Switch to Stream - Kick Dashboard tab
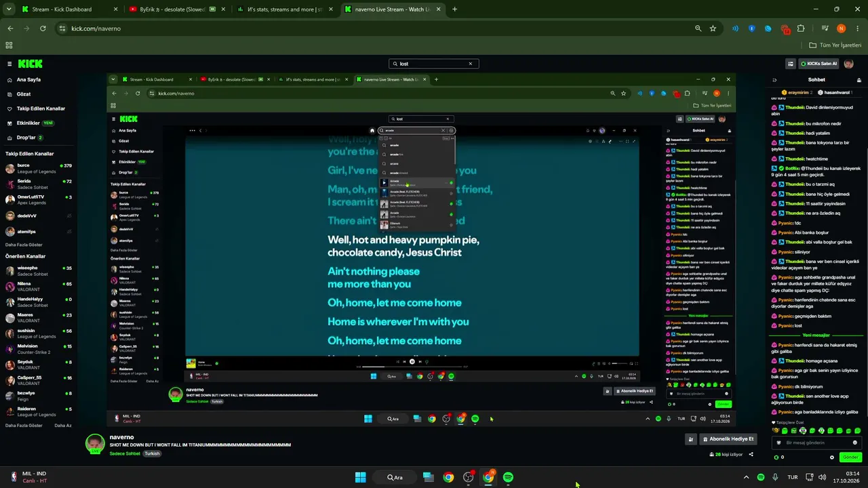Screen dimensions: 868x488 coord(68,9)
